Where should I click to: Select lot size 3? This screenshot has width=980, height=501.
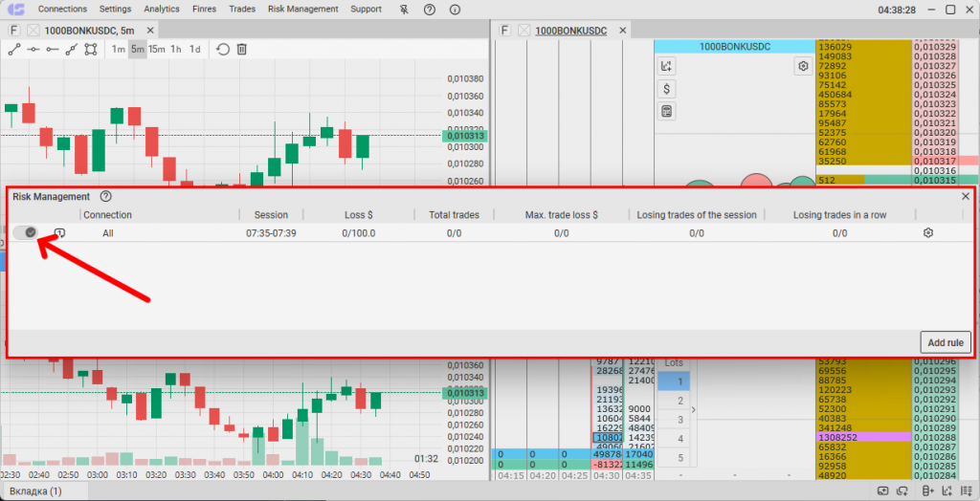coord(673,419)
